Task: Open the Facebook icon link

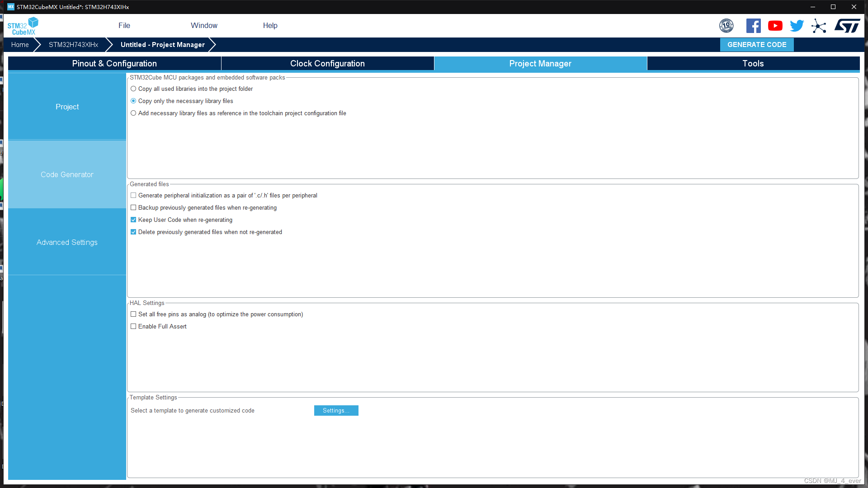Action: pyautogui.click(x=753, y=26)
